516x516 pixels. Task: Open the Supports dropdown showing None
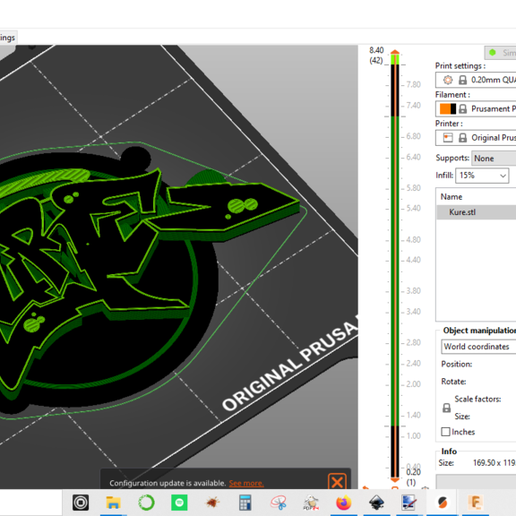[x=494, y=158]
